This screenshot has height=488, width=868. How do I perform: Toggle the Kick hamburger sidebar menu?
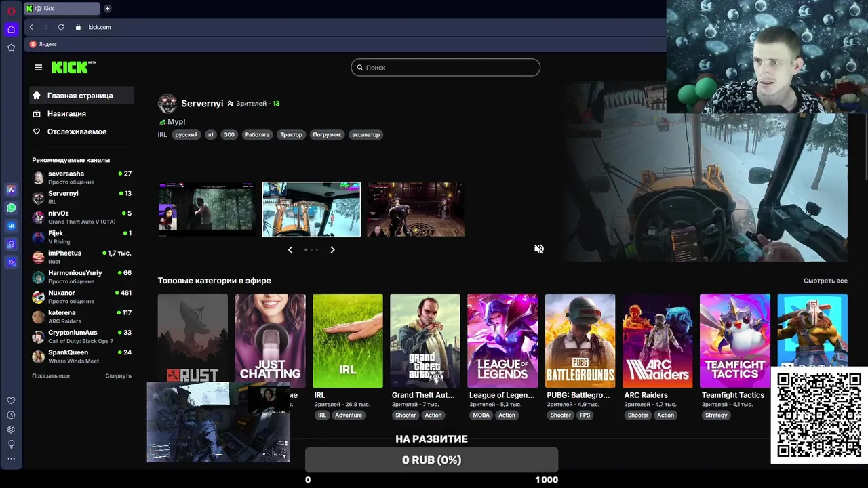(x=38, y=67)
